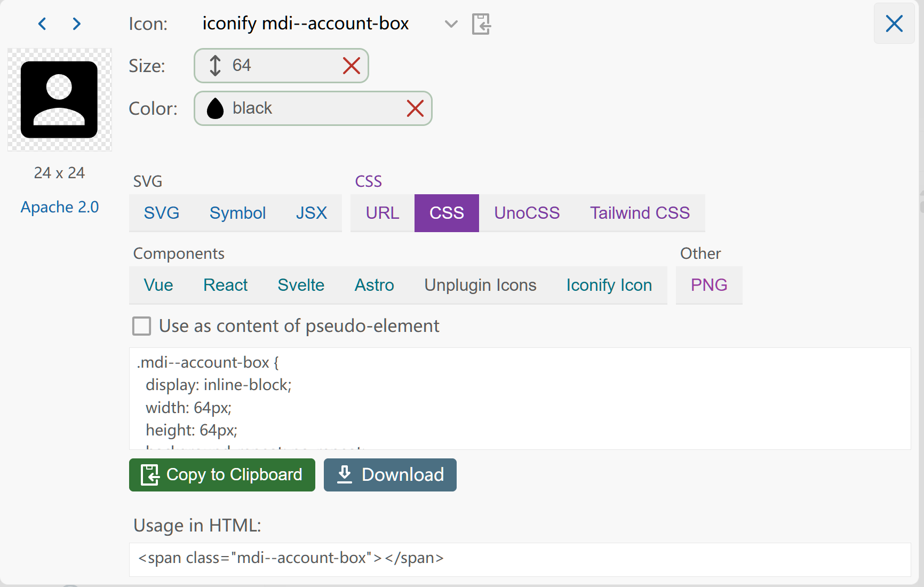Switch to the Unplugin Icons tab
The height and width of the screenshot is (587, 924).
[x=480, y=285]
